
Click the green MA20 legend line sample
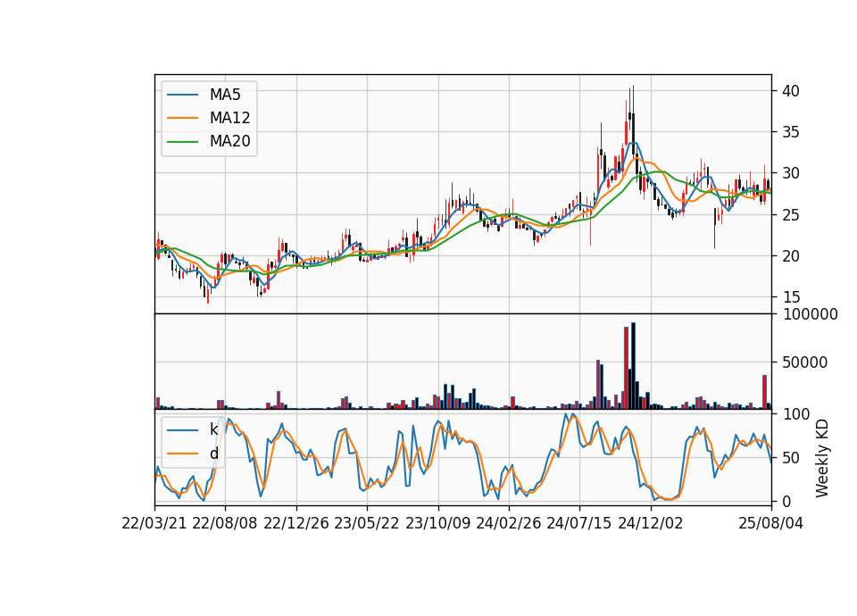click(182, 141)
